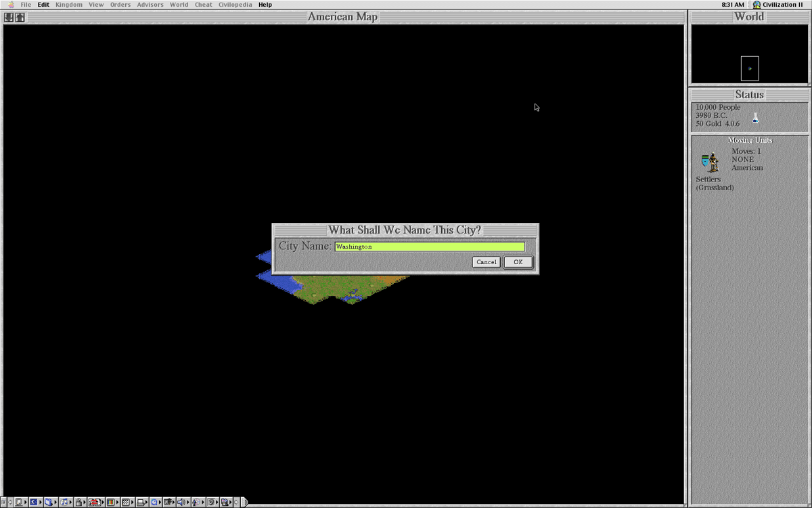This screenshot has height=508, width=812.
Task: Click the Control Strip left scroll arrow
Action: point(10,502)
